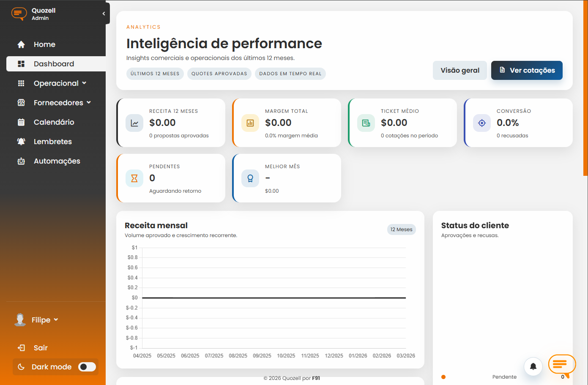
Task: Open the chat widget icon at bottom right
Action: [562, 363]
